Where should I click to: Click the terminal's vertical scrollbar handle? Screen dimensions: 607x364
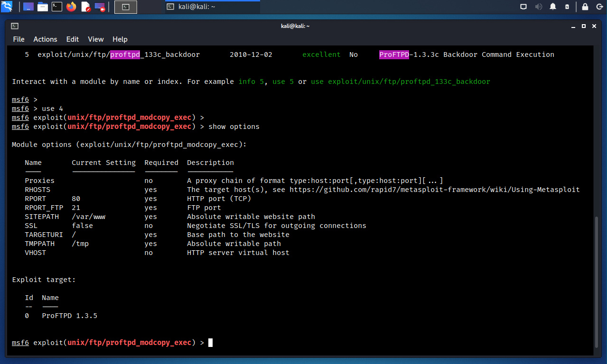597,282
